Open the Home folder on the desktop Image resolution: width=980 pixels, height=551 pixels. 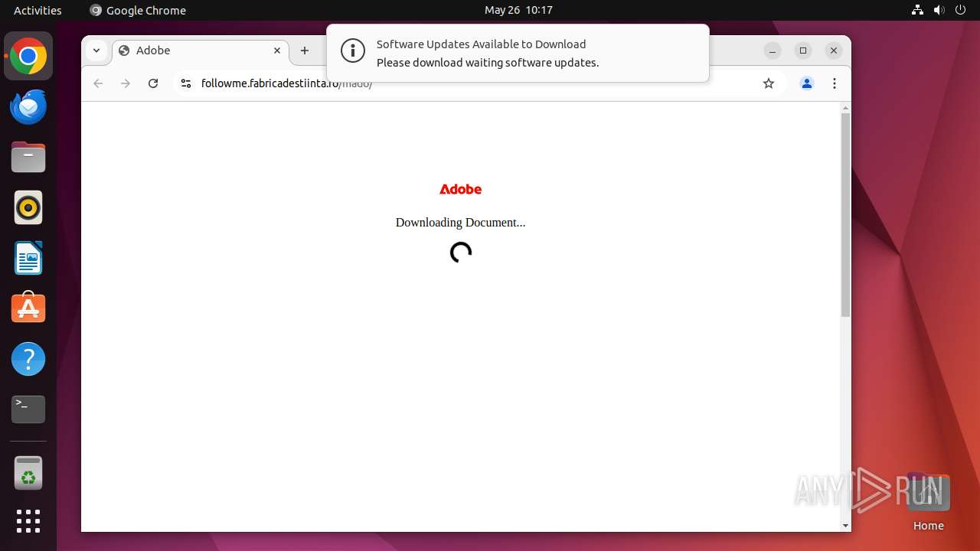coord(928,501)
